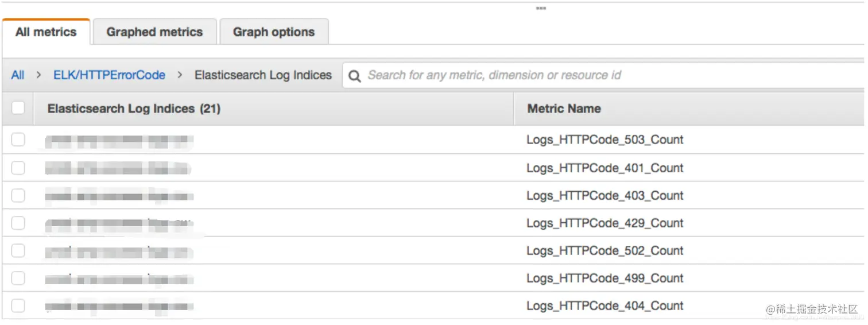This screenshot has width=868, height=325.
Task: Check the Logs_HTTPCode_401_Count row checkbox
Action: (x=18, y=168)
